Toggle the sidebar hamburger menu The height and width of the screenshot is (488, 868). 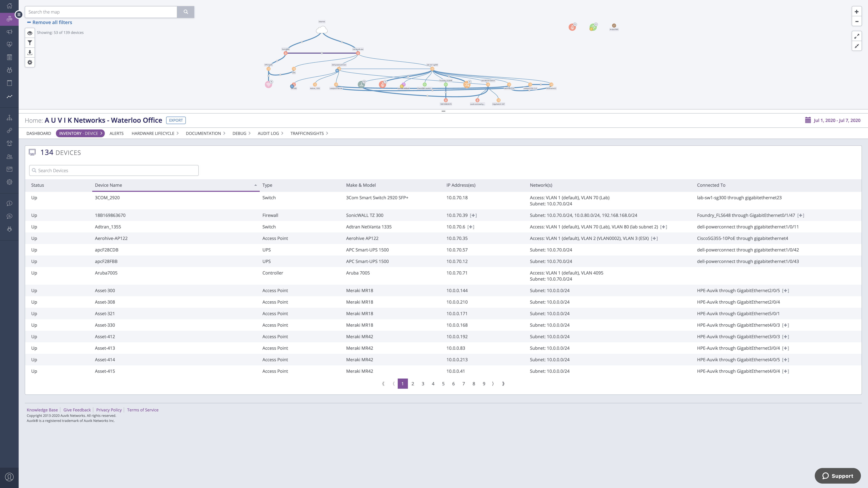coord(19,14)
